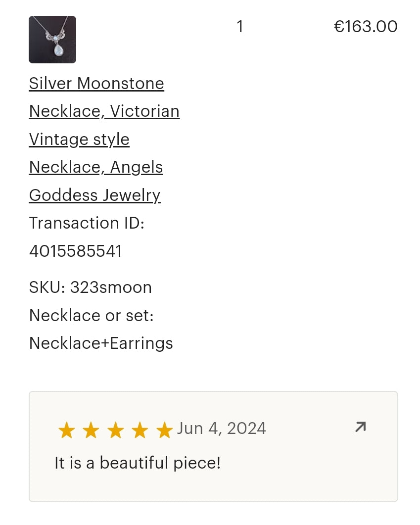Screen dimensions: 420x525
Task: Click the second rating star
Action: click(x=91, y=430)
